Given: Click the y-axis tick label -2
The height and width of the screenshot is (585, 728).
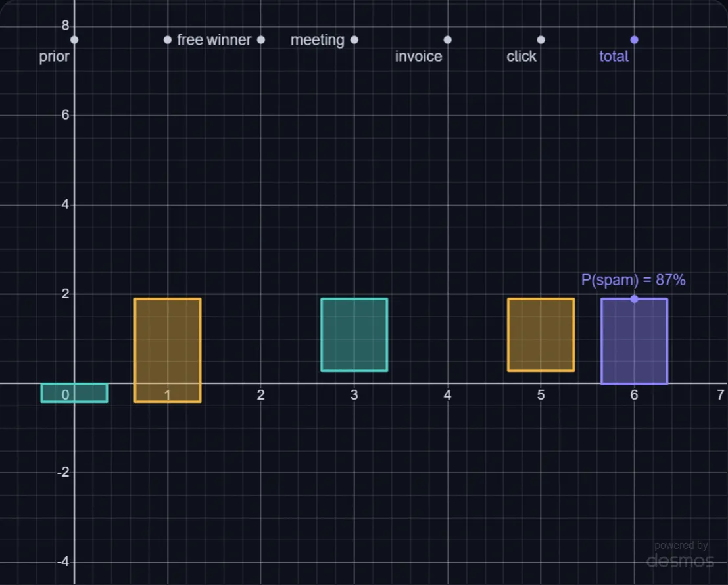Looking at the screenshot, I should (x=63, y=472).
